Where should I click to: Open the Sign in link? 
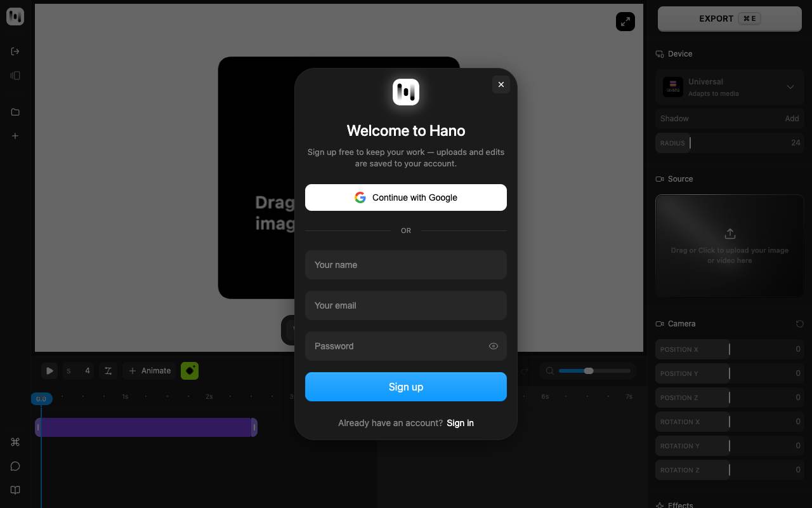tap(460, 423)
